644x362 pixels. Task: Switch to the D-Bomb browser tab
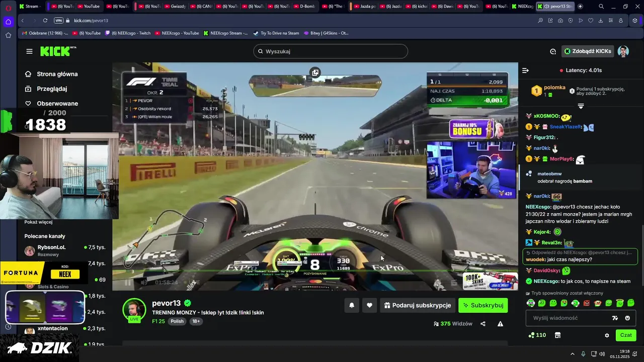pos(305,7)
